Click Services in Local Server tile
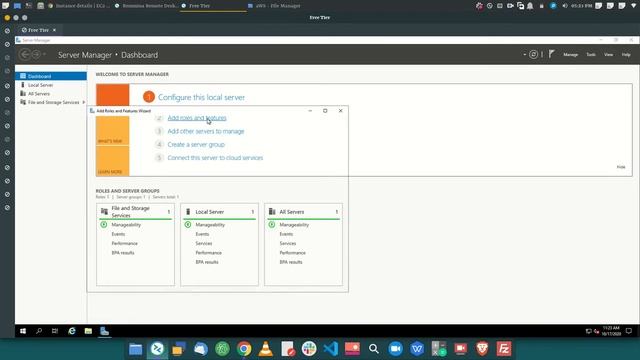The width and height of the screenshot is (640, 360). pyautogui.click(x=204, y=243)
